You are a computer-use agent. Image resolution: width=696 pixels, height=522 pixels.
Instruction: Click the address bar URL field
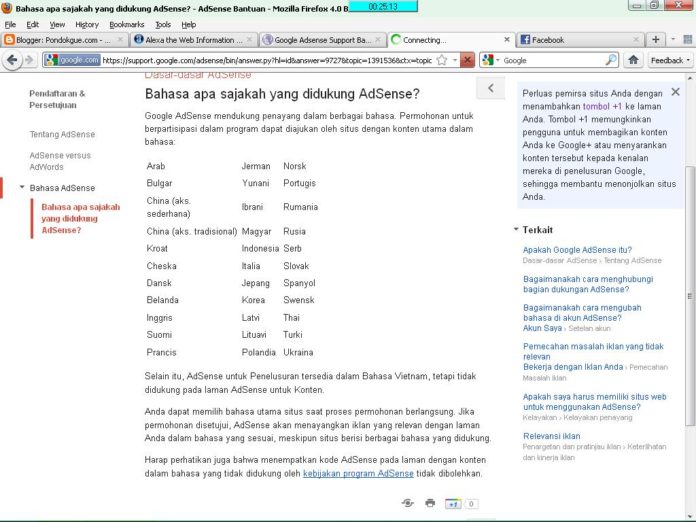(266, 60)
